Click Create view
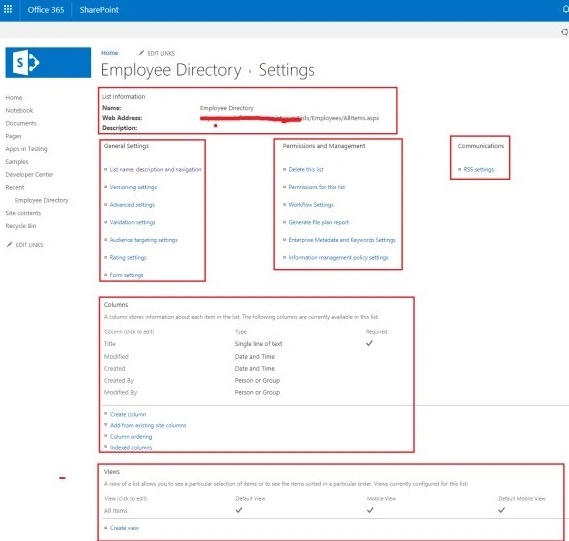Screen dimensions: 569x541 [124, 528]
